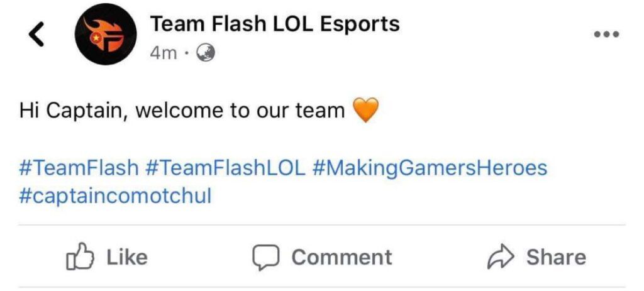Image resolution: width=644 pixels, height=291 pixels.
Task: Open the 4m post timestamp
Action: coord(164,53)
